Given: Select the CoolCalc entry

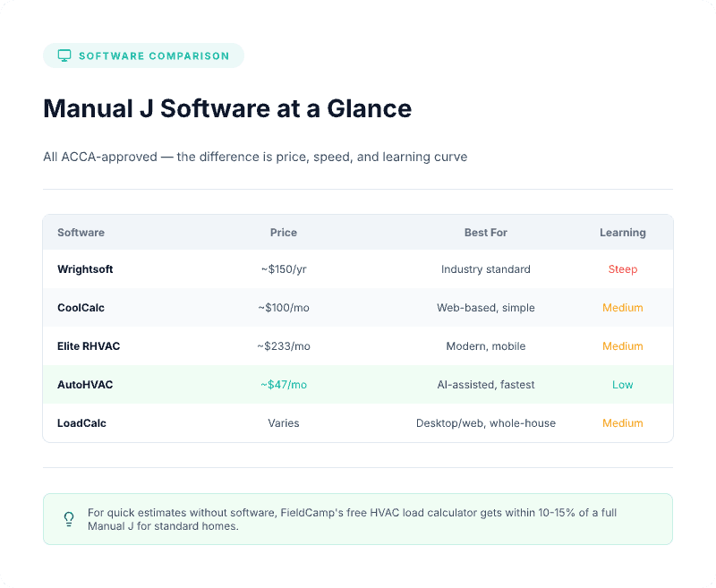Looking at the screenshot, I should point(79,307).
